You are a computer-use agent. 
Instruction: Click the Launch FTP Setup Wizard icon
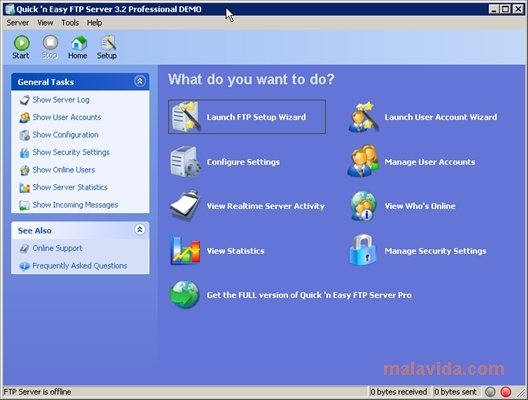pos(185,116)
